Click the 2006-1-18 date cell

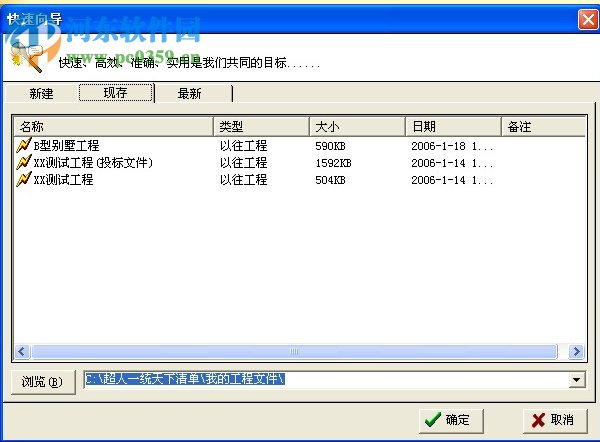[x=452, y=146]
